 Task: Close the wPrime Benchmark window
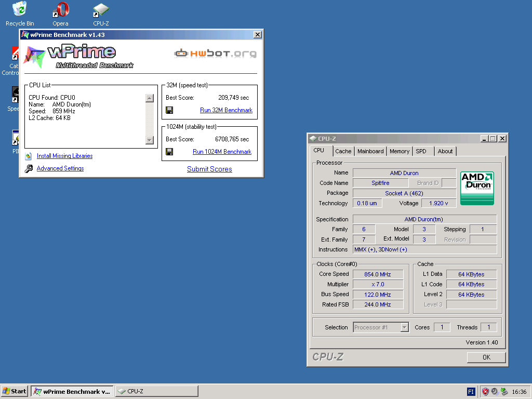(258, 35)
